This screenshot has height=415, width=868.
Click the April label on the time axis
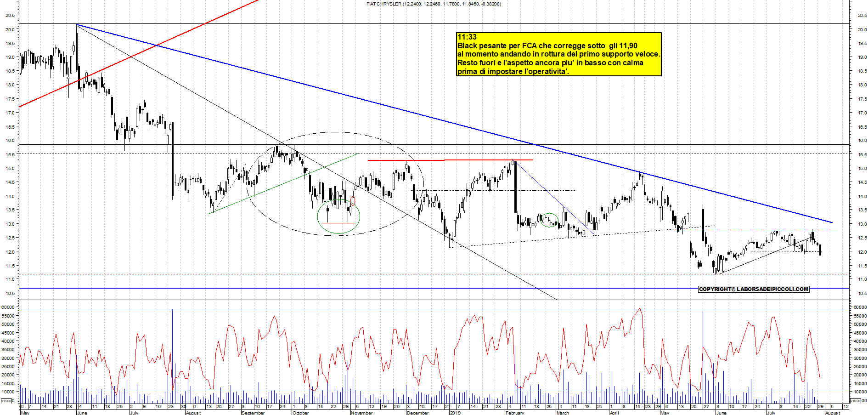point(614,413)
